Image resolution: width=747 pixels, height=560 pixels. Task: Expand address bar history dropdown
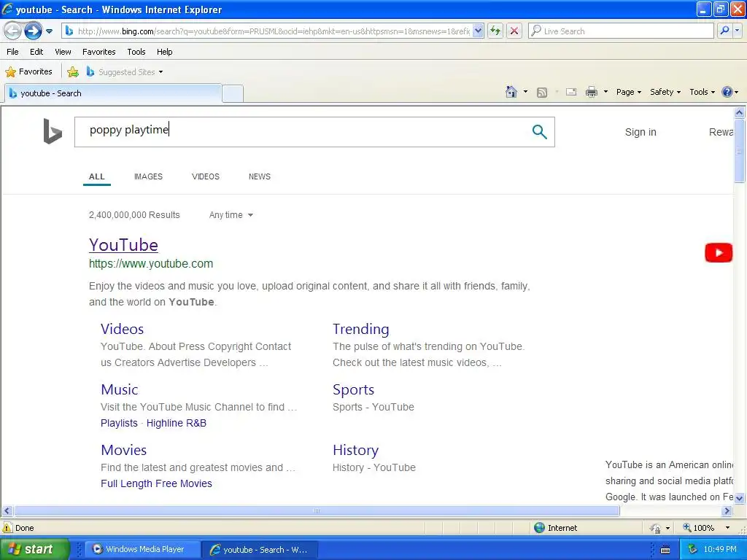click(479, 31)
